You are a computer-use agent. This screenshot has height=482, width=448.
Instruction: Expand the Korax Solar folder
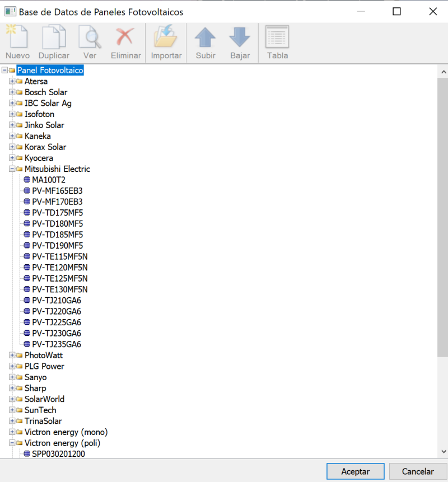pyautogui.click(x=12, y=147)
